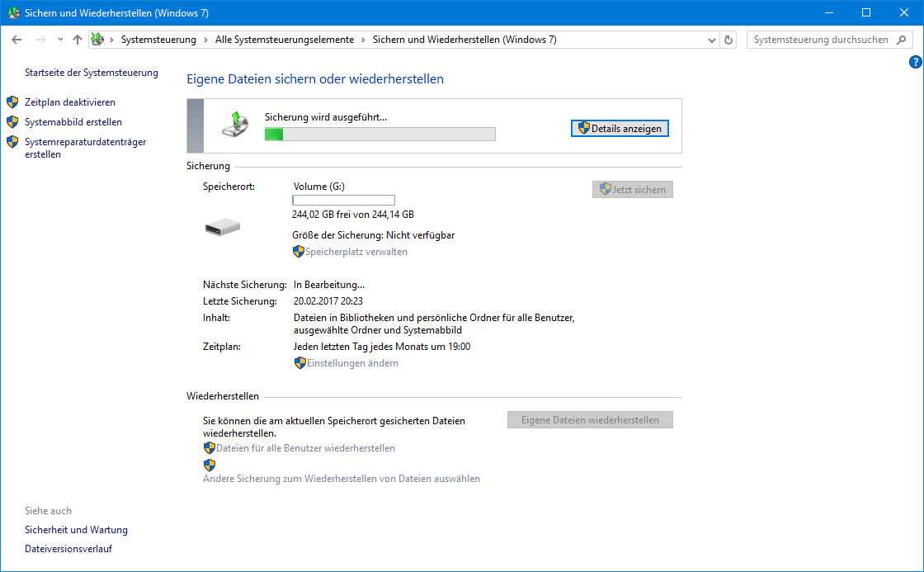This screenshot has width=924, height=572.
Task: Go up one level with up arrow
Action: tap(78, 40)
